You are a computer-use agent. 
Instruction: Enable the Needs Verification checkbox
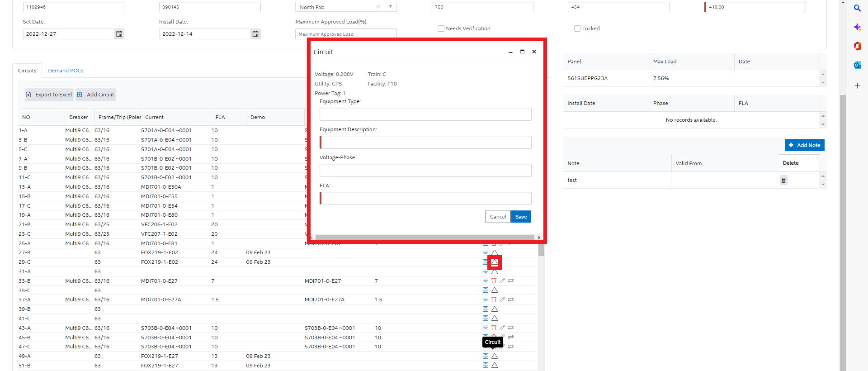click(441, 29)
